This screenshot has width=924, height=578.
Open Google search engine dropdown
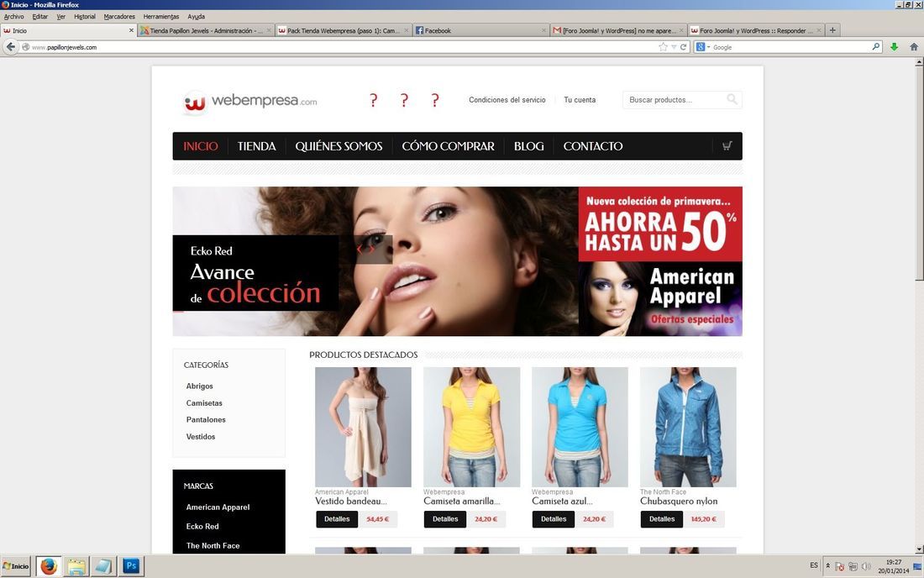(x=702, y=46)
